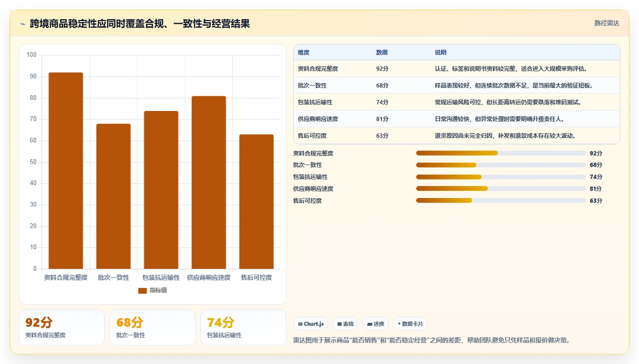Select the 进度 tag chip

pyautogui.click(x=375, y=324)
